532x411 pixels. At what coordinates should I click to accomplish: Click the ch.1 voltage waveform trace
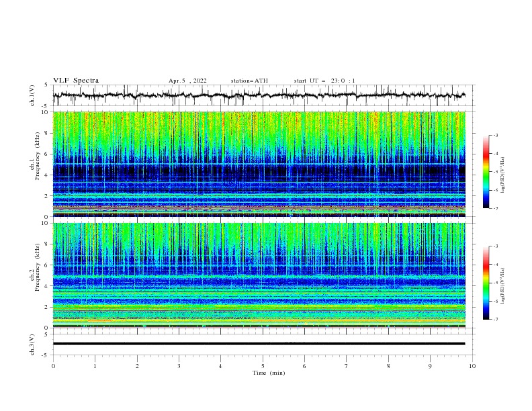click(x=259, y=95)
